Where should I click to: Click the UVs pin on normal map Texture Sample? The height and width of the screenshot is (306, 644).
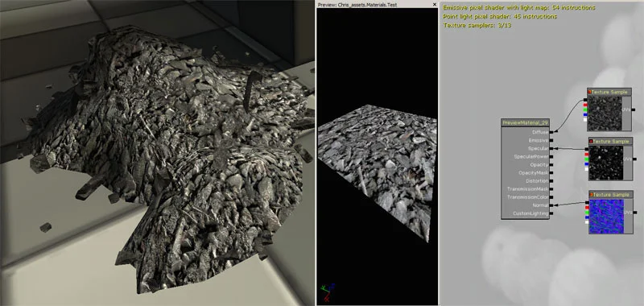(x=635, y=213)
